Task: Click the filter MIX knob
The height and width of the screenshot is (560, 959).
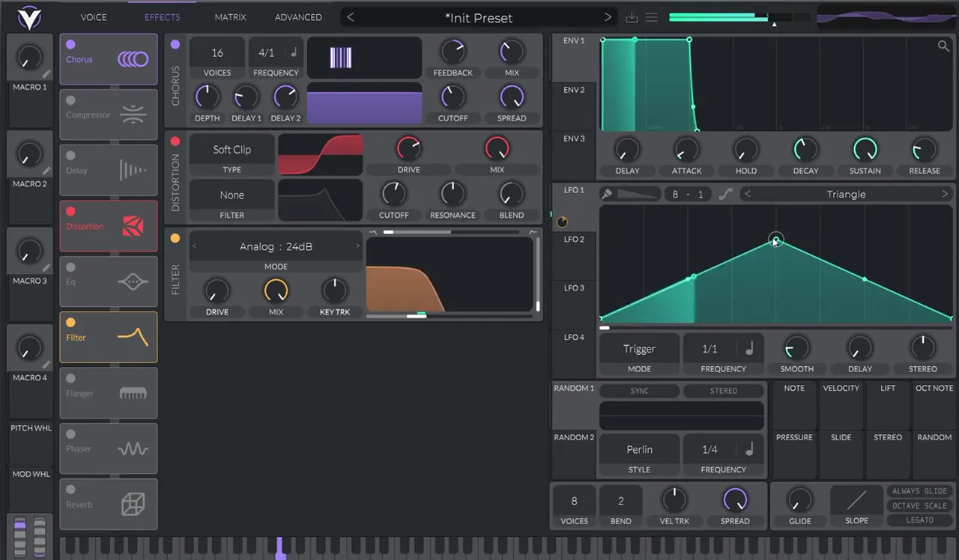Action: tap(276, 290)
